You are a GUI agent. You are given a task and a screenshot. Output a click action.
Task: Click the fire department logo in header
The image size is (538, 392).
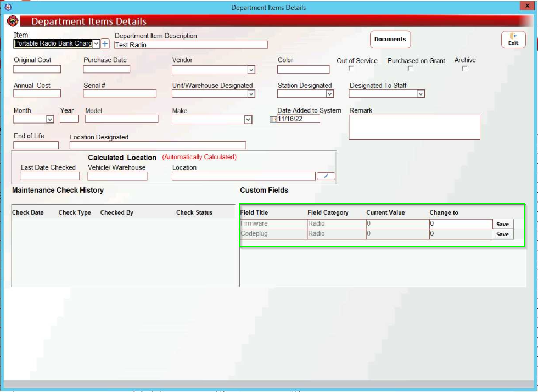coord(13,21)
